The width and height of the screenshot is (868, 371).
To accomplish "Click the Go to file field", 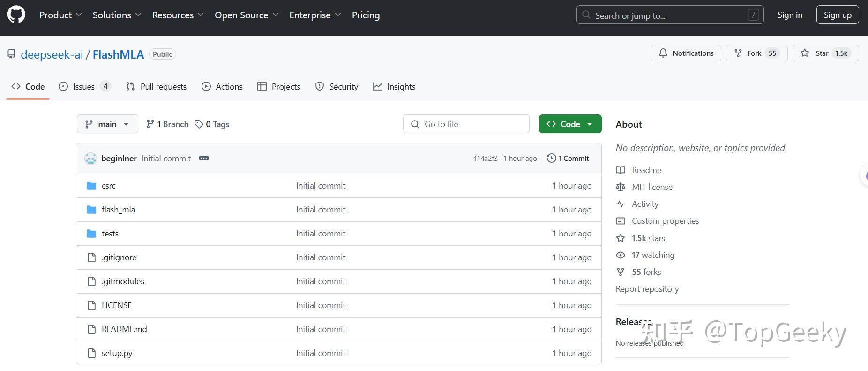I will 466,124.
